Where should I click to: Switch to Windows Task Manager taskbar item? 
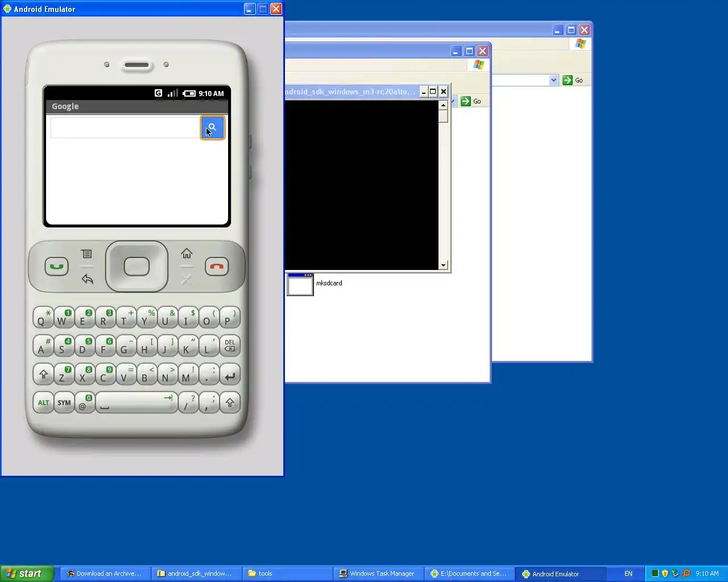[379, 573]
